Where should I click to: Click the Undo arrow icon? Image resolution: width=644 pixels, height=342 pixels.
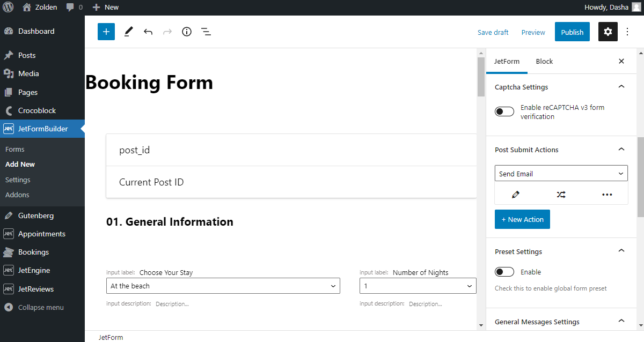148,32
